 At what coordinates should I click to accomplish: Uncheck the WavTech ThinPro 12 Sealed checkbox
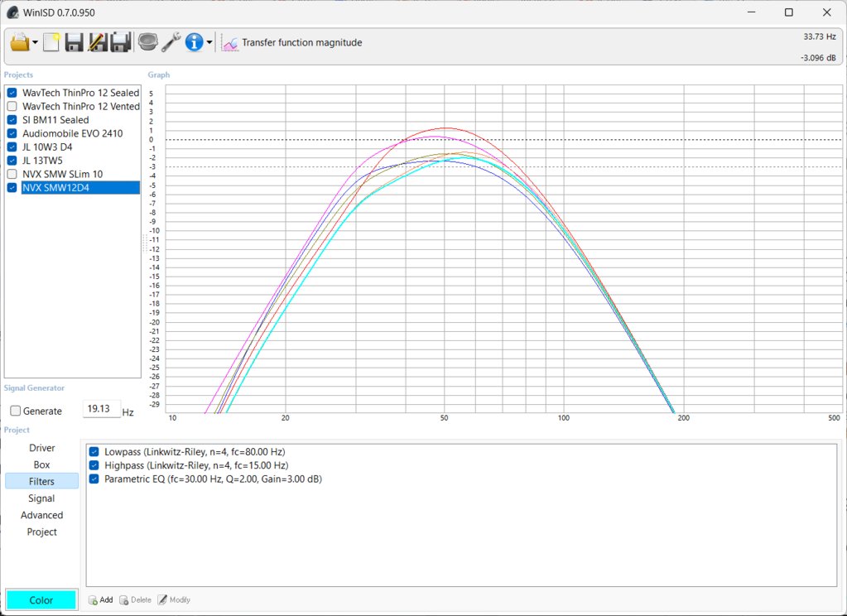click(x=12, y=93)
